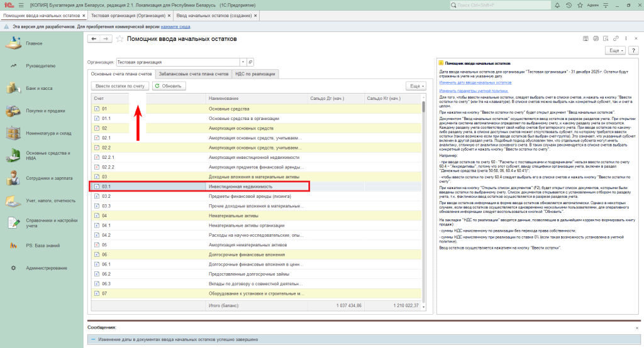
Task: Open the Банк и касса section
Action: click(39, 89)
